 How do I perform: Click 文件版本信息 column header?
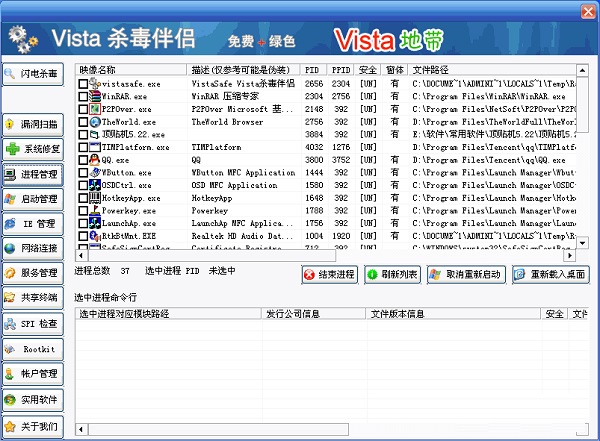[453, 314]
